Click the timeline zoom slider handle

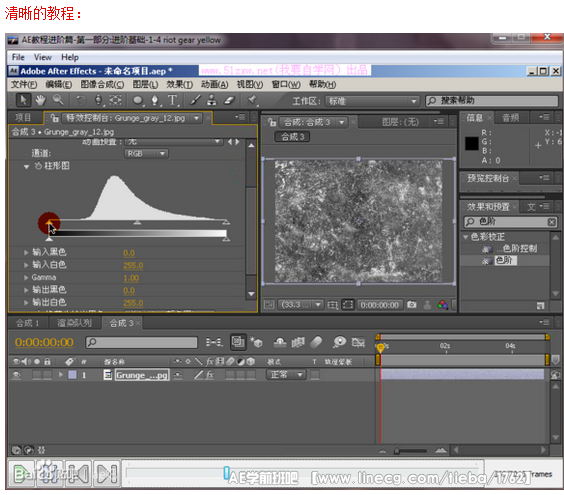pyautogui.click(x=397, y=451)
